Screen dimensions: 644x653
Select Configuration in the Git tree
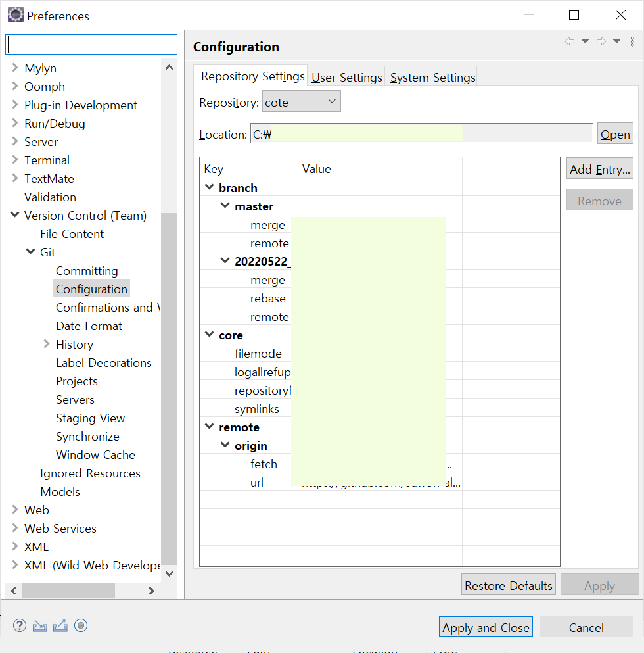coord(91,289)
